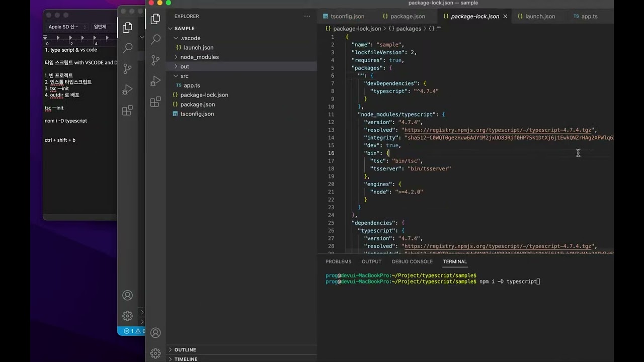Collapse the SAMPLE root folder

coord(184,28)
